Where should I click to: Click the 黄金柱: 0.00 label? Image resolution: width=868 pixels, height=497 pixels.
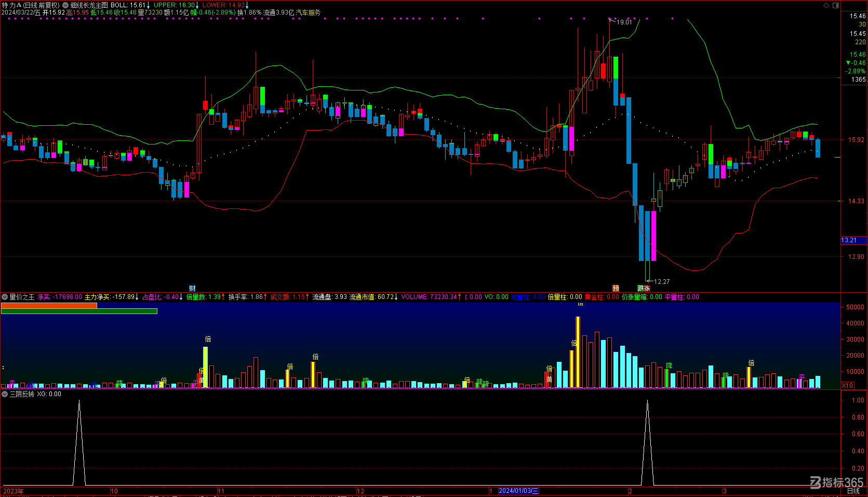tap(602, 297)
